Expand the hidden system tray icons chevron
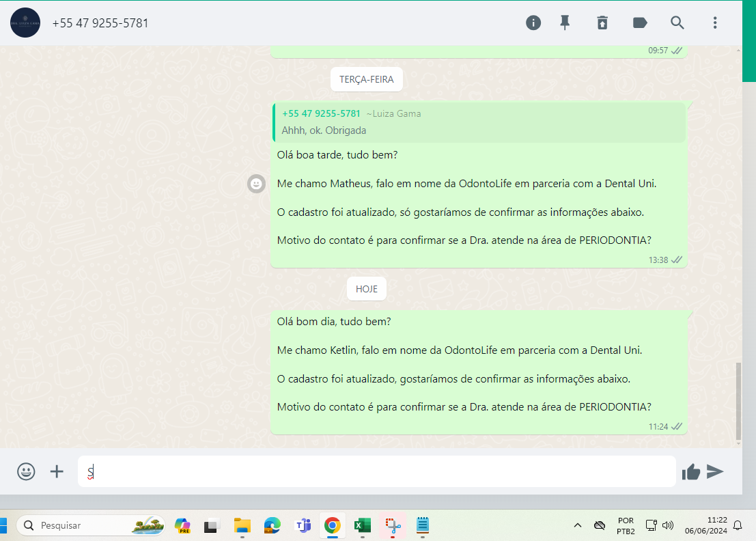Viewport: 756px width, 541px height. coord(578,525)
